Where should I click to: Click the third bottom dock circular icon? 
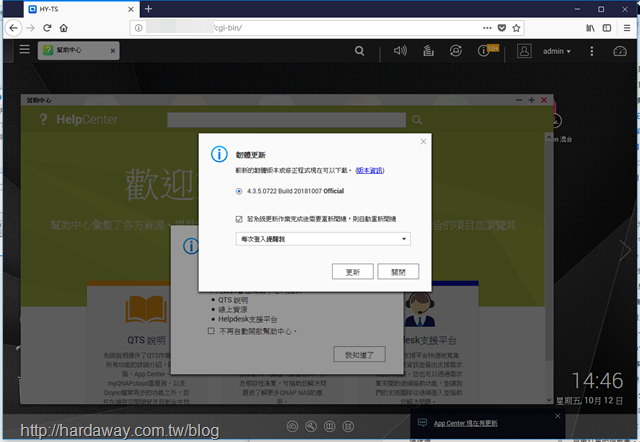click(329, 426)
